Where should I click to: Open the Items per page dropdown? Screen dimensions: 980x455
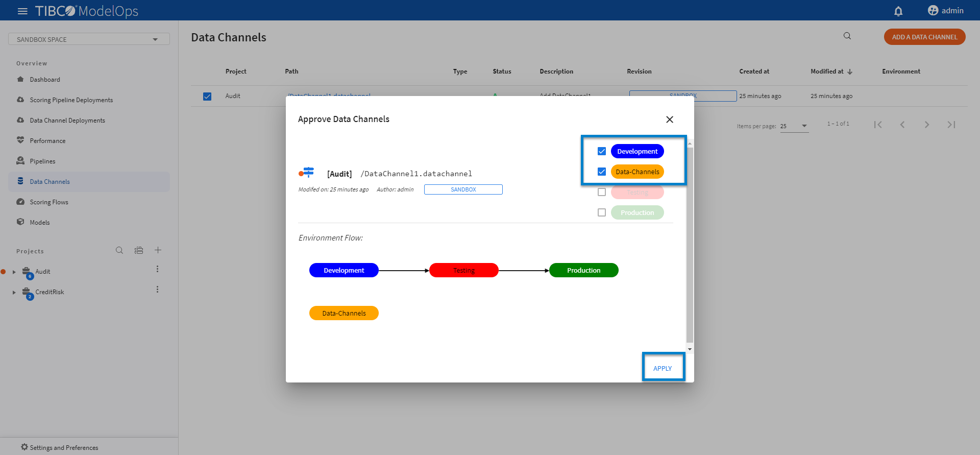tap(794, 126)
